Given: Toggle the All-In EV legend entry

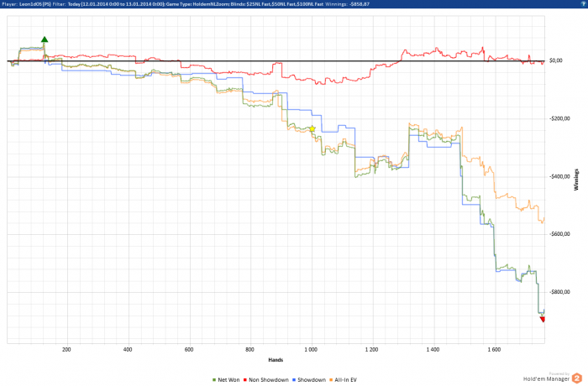Looking at the screenshot, I should point(343,379).
